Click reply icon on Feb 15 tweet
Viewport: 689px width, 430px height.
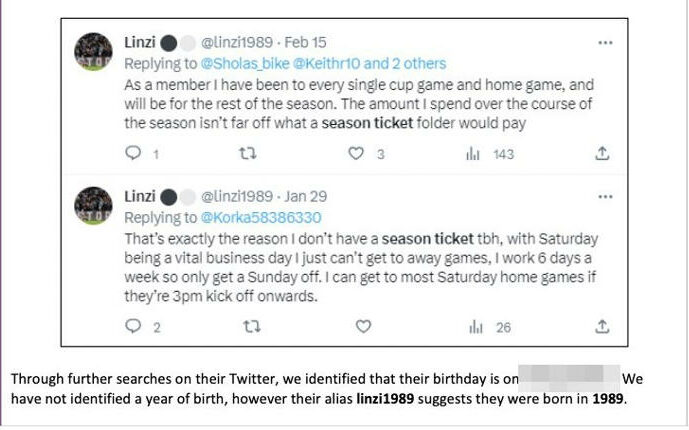click(x=133, y=154)
